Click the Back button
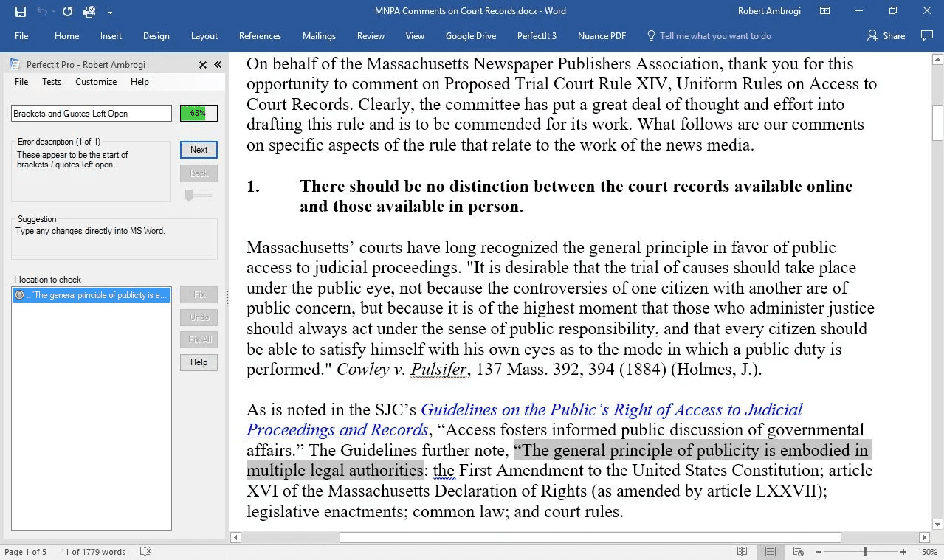944x560 pixels. pos(199,173)
